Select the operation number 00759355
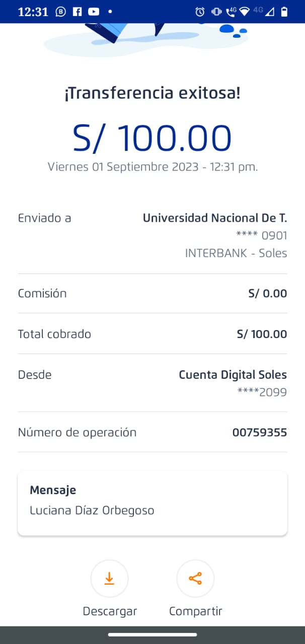Screen dimensions: 305x644 coord(259,432)
